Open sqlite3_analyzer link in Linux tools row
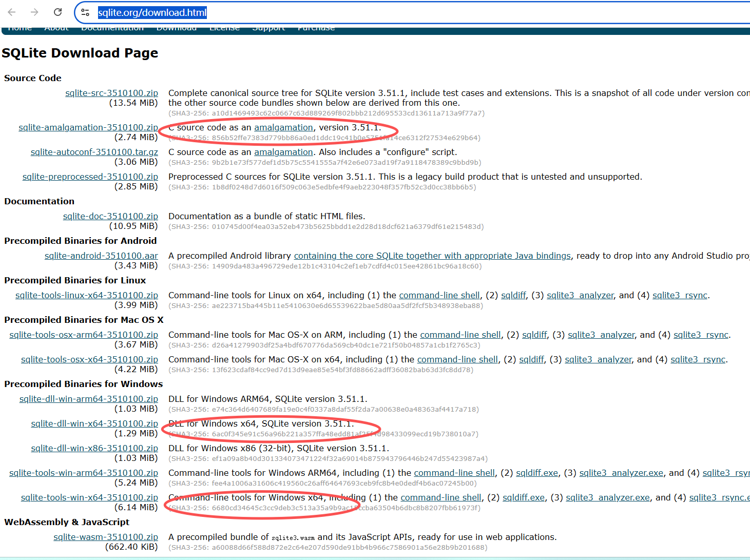 (x=580, y=295)
